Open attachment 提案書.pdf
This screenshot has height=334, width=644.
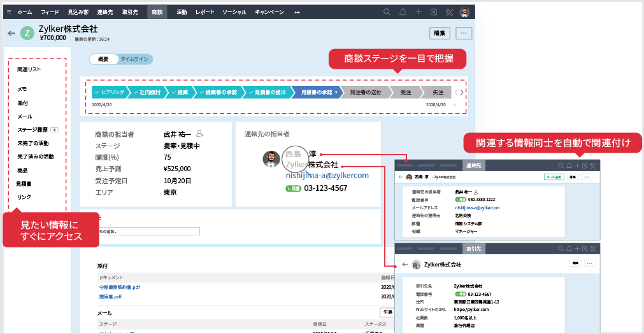[x=110, y=296]
